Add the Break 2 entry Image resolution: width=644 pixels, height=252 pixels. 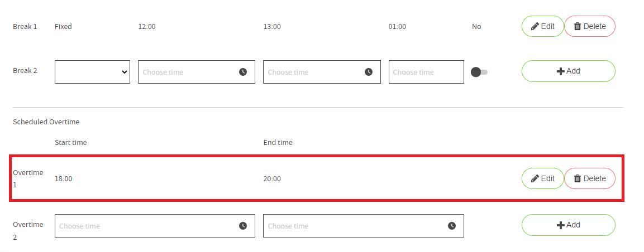(x=569, y=71)
